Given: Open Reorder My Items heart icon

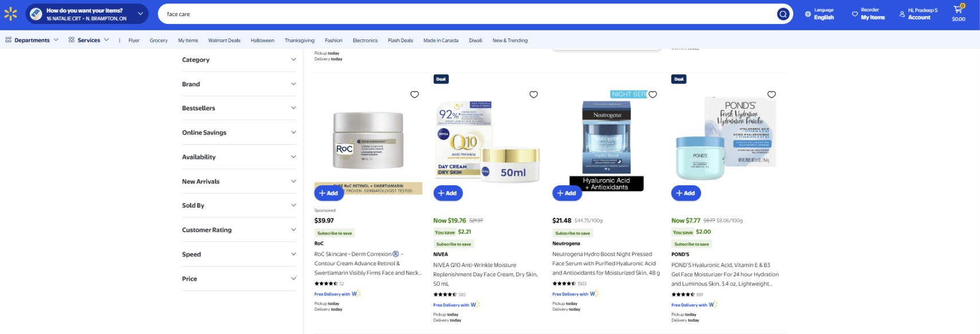Looking at the screenshot, I should 855,14.
